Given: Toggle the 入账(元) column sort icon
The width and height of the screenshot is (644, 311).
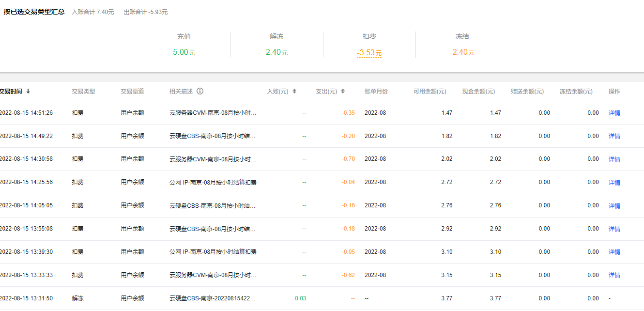Looking at the screenshot, I should pyautogui.click(x=294, y=91).
